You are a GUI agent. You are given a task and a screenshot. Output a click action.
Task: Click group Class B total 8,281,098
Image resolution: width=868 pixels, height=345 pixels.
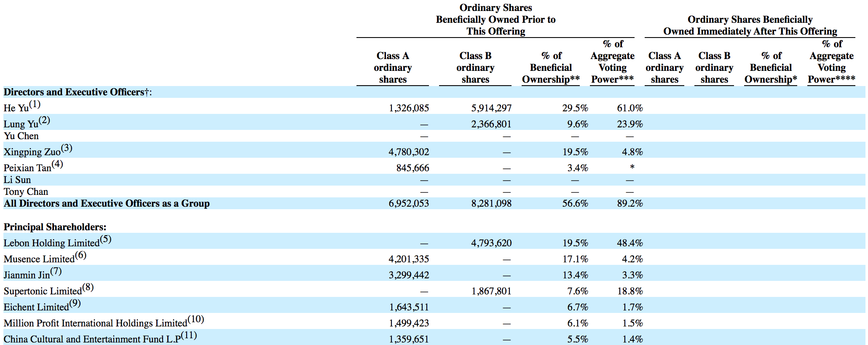(491, 203)
